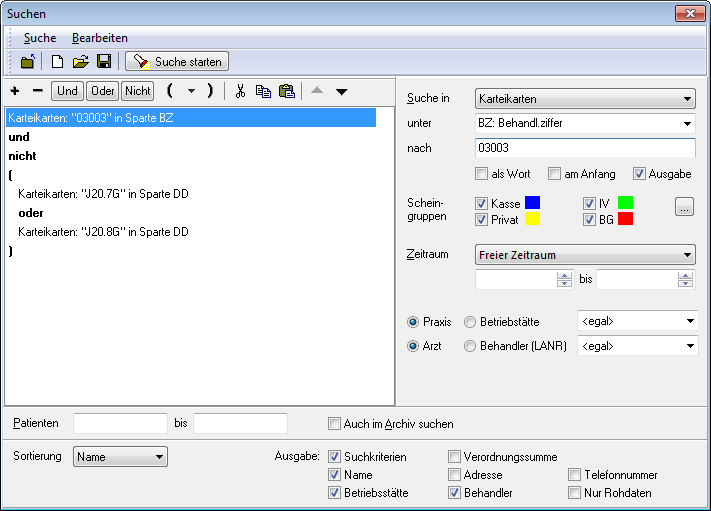Viewport: 711px width, 511px height.
Task: Open the Bearbeiten menu
Action: tap(100, 38)
